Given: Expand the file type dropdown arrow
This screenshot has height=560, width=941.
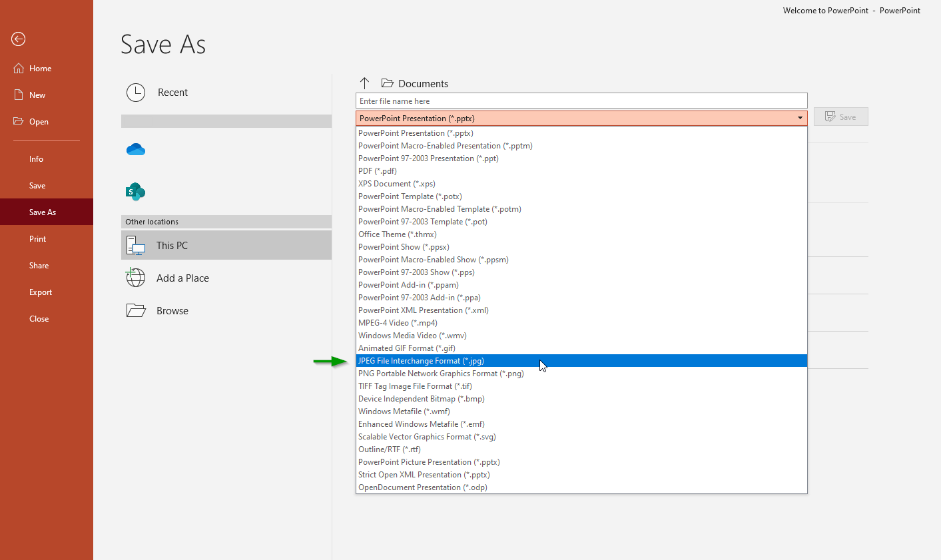Looking at the screenshot, I should [x=800, y=119].
